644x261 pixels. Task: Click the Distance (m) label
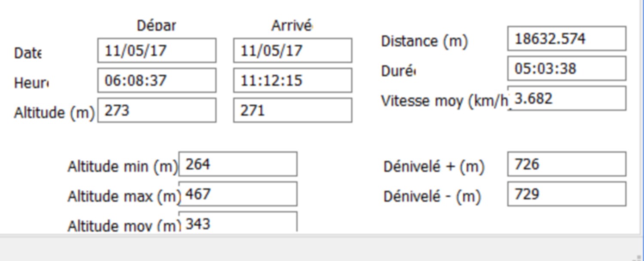pos(424,41)
